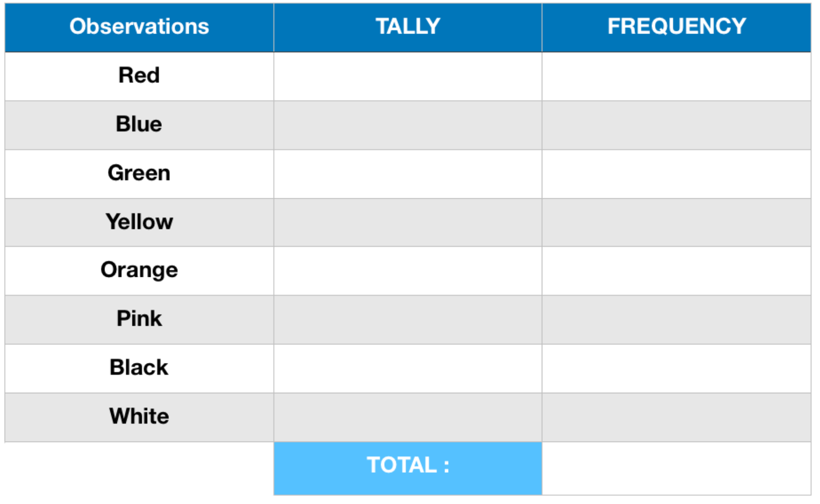This screenshot has width=820, height=504.
Task: Select the total frequency cell beside TOTAL
Action: click(x=677, y=469)
